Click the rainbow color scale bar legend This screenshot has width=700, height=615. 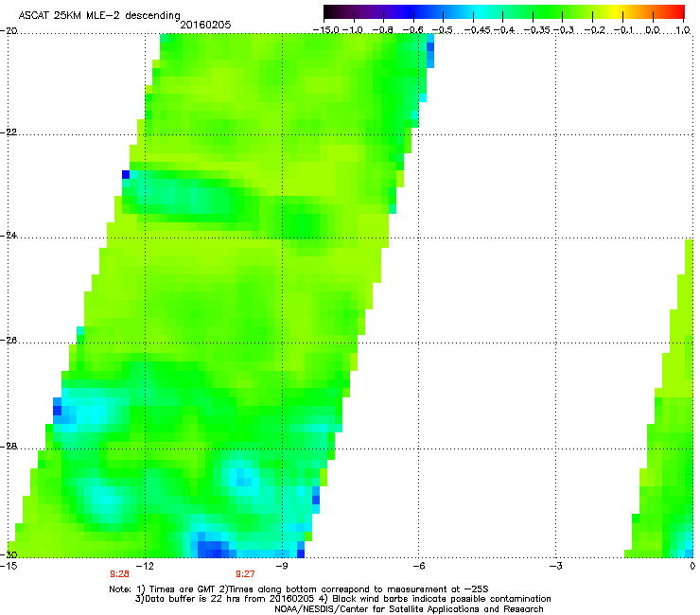click(x=504, y=12)
